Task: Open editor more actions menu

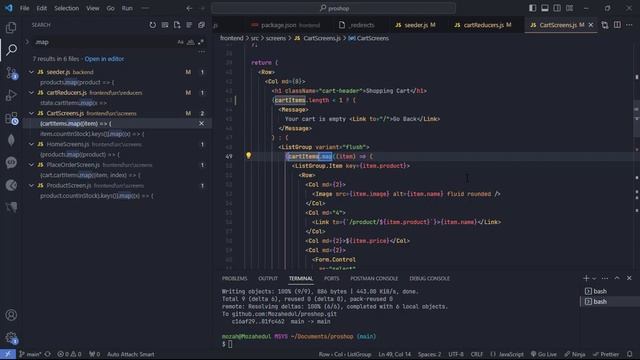Action: 629,25
